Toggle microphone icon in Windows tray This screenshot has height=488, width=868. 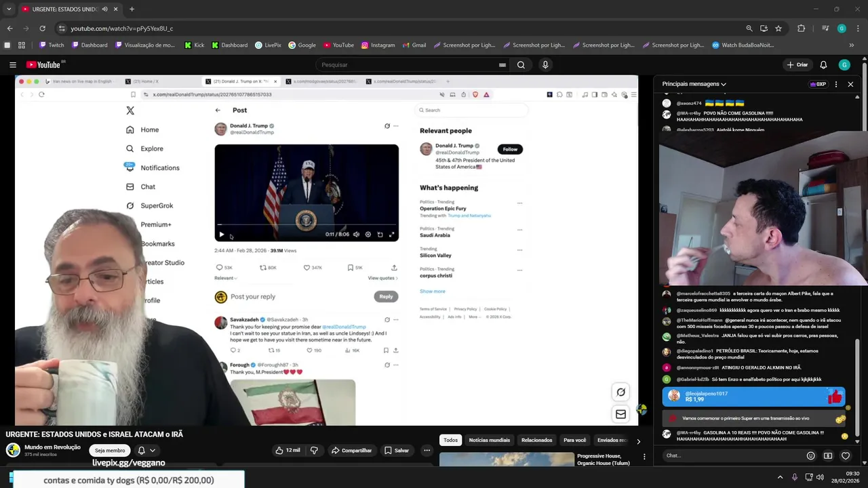794,477
